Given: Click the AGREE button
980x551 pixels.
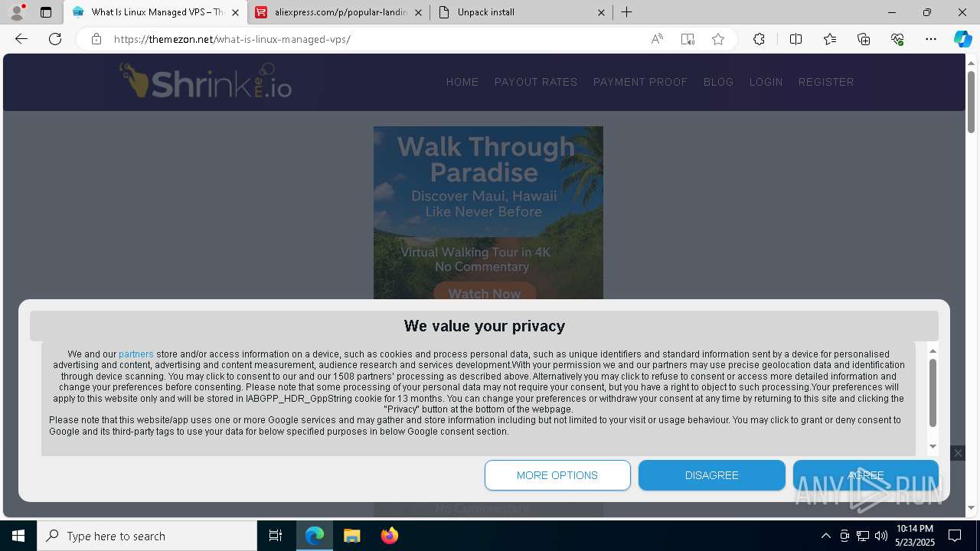Looking at the screenshot, I should [866, 475].
